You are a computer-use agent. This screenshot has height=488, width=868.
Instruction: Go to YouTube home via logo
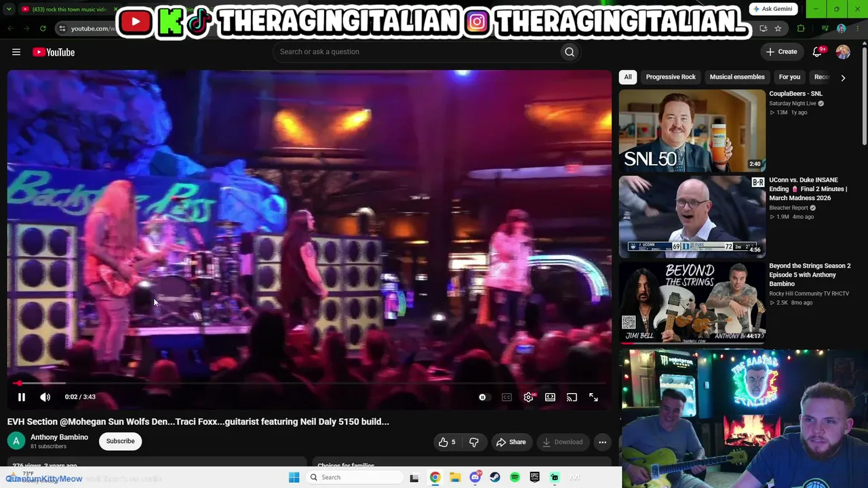pos(54,52)
